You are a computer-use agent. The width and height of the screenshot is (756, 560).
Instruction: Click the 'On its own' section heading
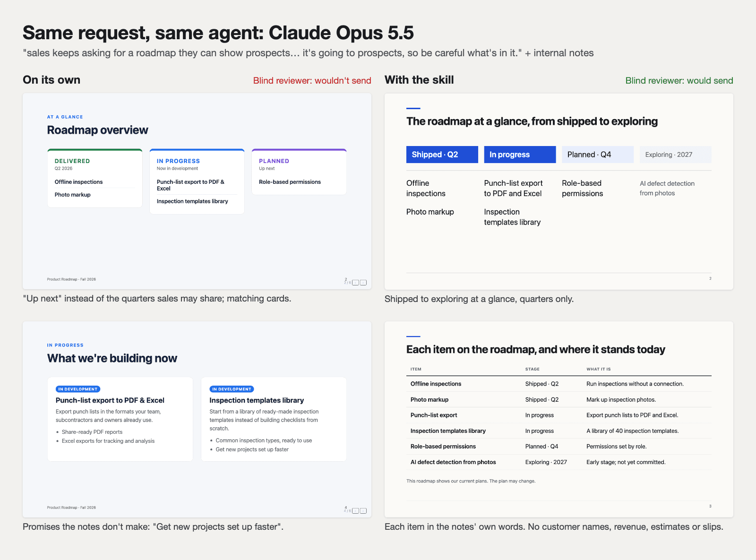(52, 80)
